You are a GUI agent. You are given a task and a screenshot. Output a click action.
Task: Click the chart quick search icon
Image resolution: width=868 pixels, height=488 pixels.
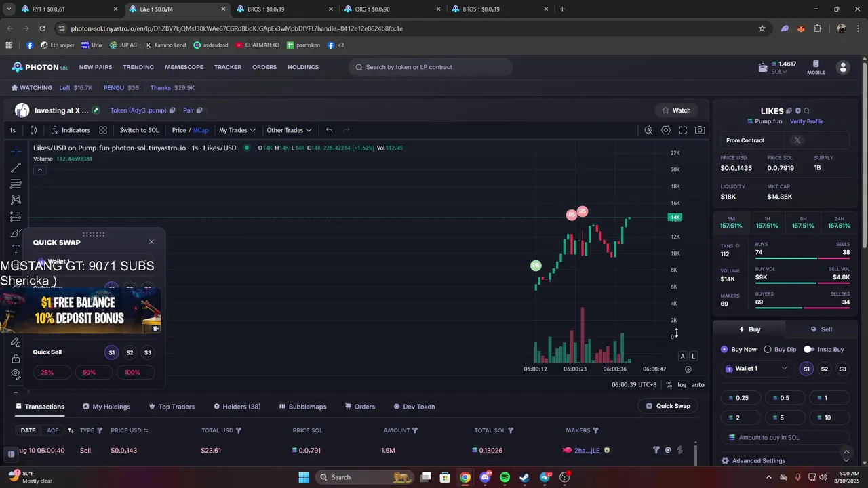[x=648, y=130]
